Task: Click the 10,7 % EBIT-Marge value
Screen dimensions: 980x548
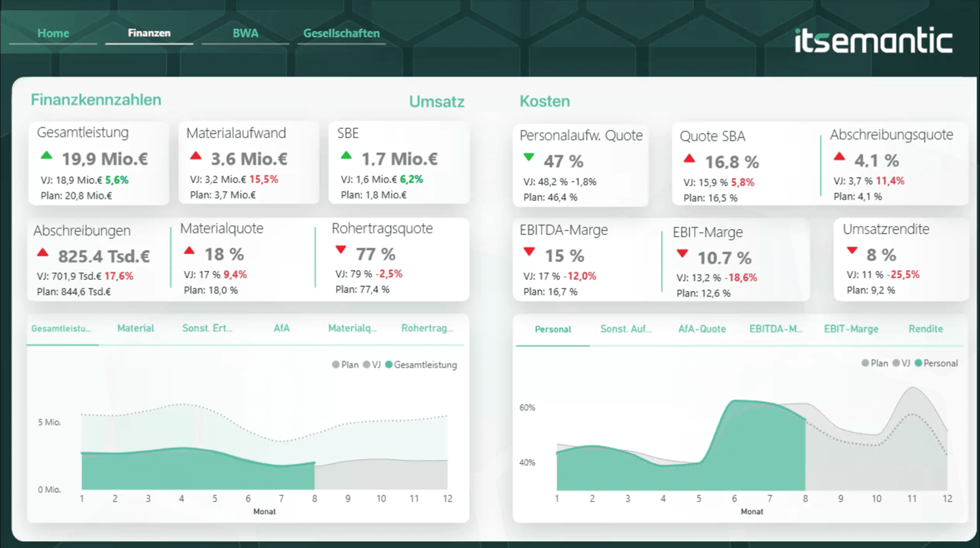Action: pos(724,258)
